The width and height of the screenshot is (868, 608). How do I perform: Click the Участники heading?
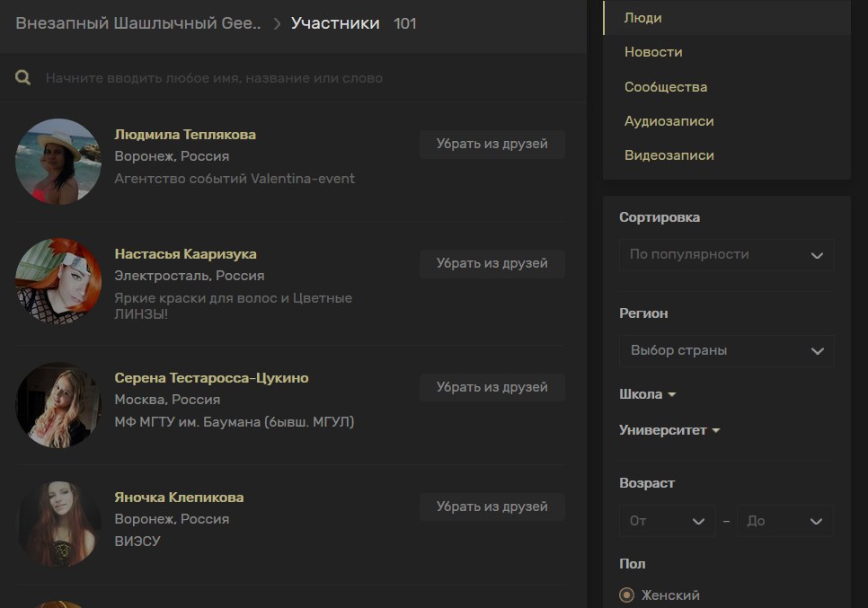point(335,23)
